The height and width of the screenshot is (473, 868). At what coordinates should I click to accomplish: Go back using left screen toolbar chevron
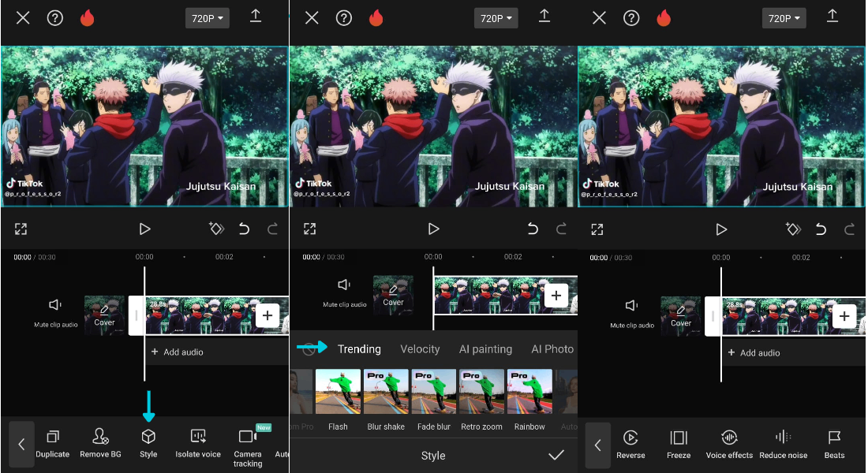(21, 445)
